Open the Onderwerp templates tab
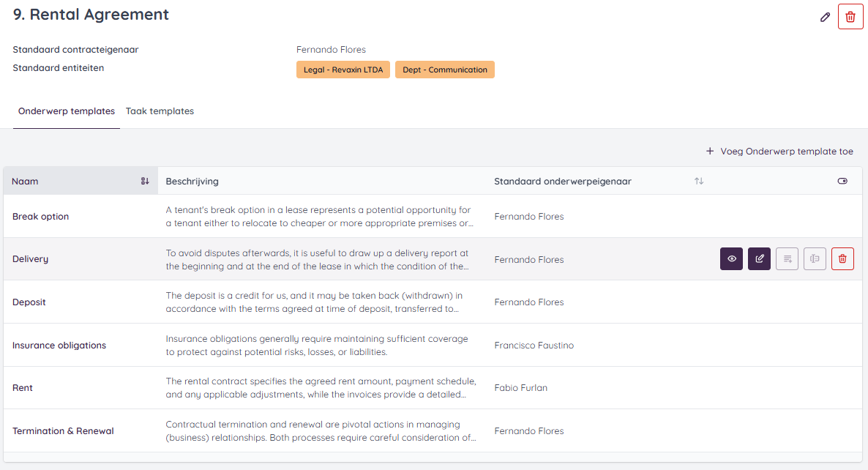868x470 pixels. (66, 111)
